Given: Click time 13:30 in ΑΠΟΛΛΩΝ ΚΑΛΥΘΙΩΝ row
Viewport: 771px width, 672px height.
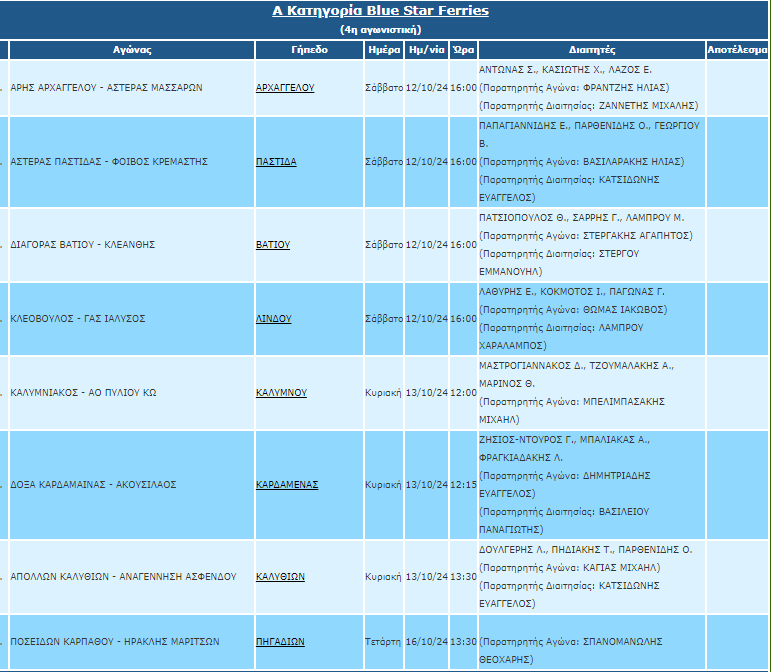Looking at the screenshot, I should pos(463,577).
